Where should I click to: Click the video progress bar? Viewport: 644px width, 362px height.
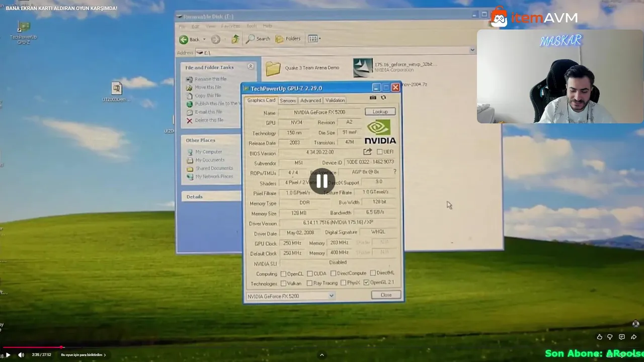(322, 347)
